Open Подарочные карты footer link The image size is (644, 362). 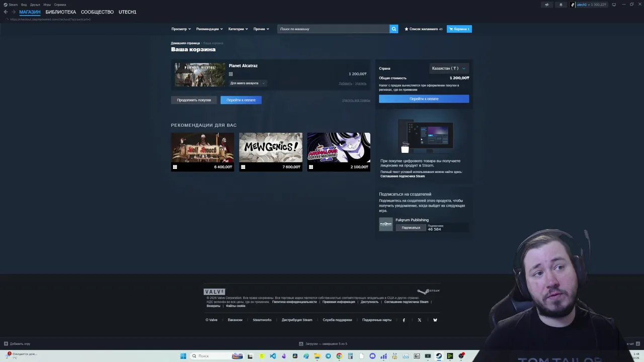pos(376,320)
